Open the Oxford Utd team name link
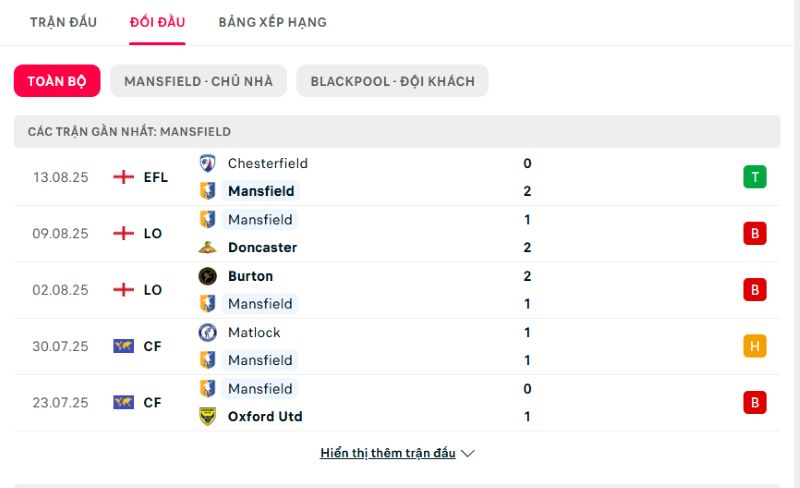 265,417
